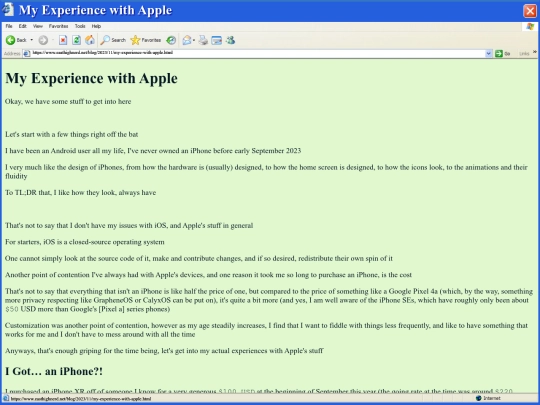
Task: Open the Search pane
Action: (113, 40)
